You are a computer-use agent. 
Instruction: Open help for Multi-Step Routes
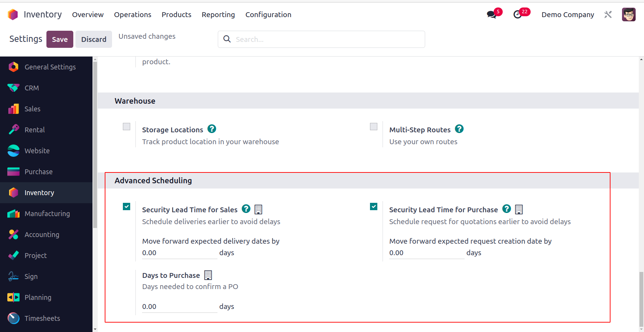[x=459, y=129]
